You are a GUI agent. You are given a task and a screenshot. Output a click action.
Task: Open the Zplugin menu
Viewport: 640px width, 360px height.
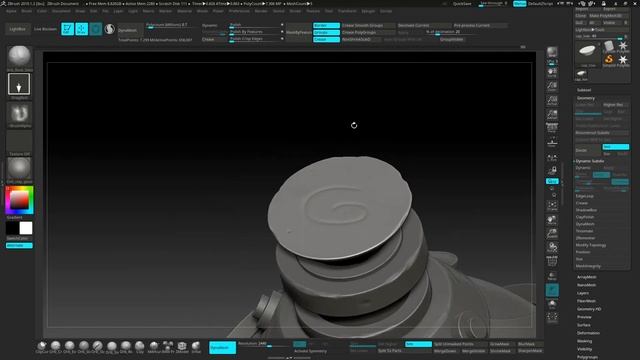[368, 11]
